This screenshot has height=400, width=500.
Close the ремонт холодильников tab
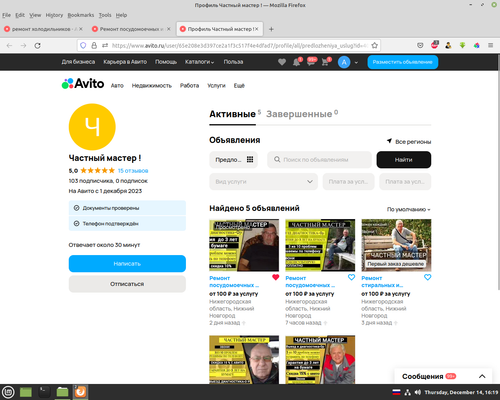coord(81,29)
